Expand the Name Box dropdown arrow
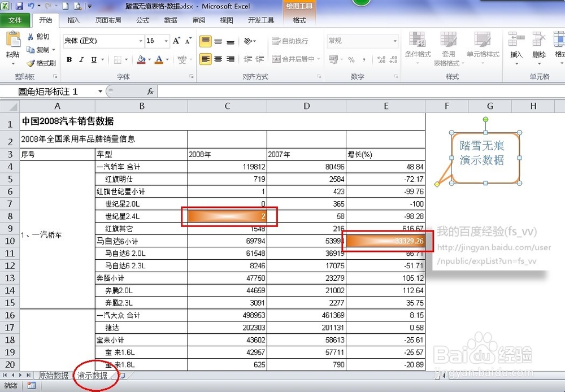Screen dimensions: 565x392 pos(100,92)
